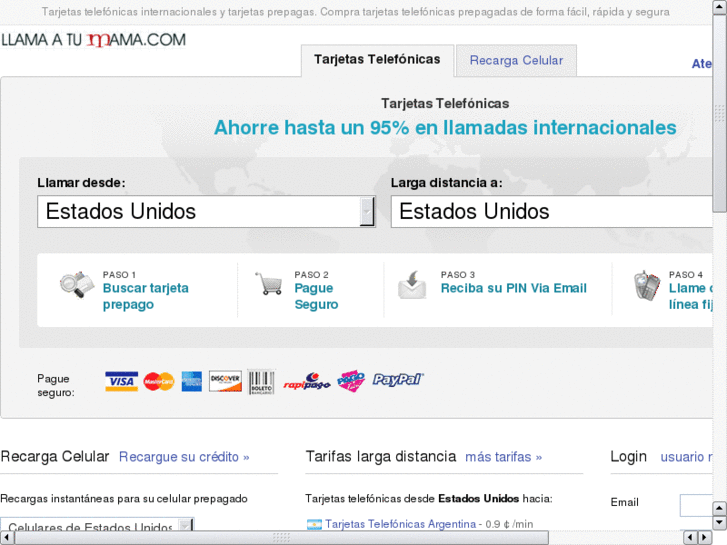Open the Larga distancia a country dropdown
The width and height of the screenshot is (727, 545).
(551, 212)
